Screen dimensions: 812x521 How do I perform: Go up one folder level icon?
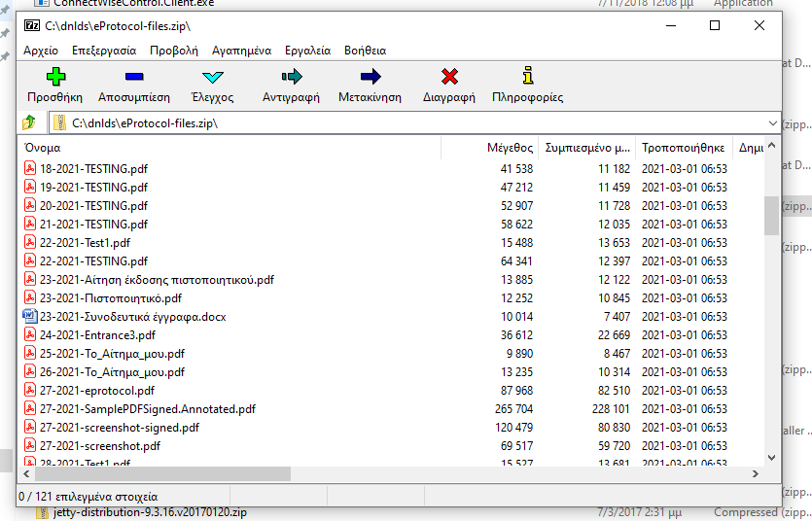[x=29, y=122]
